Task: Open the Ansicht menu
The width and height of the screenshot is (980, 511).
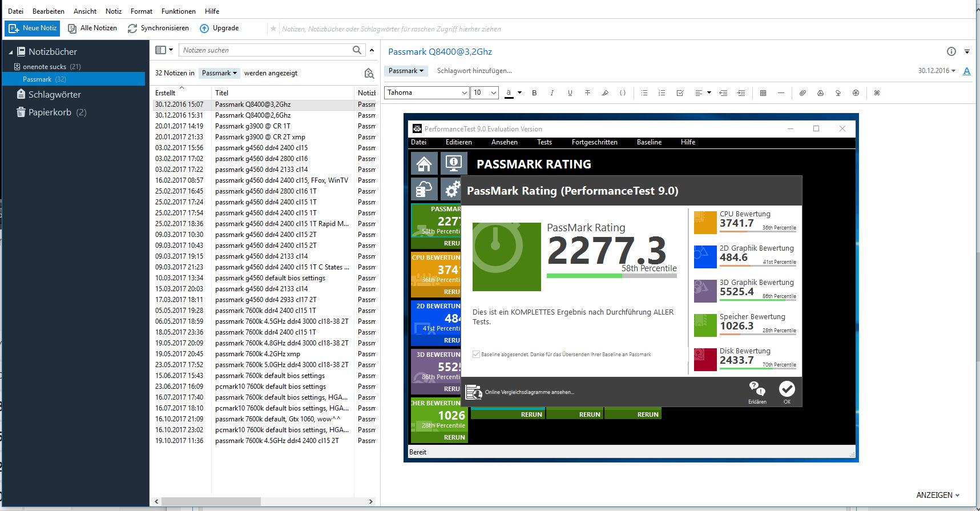Action: coord(85,11)
